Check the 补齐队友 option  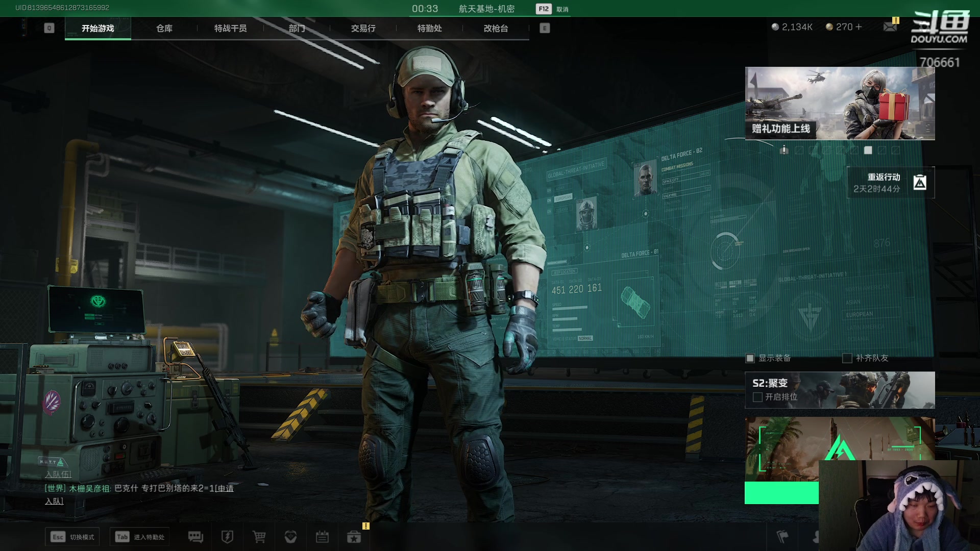847,358
